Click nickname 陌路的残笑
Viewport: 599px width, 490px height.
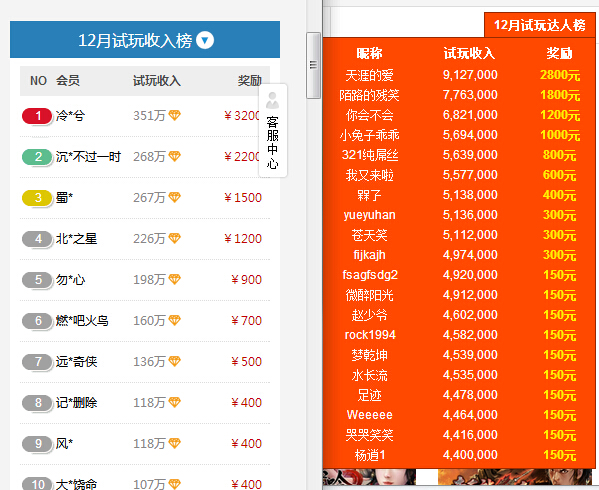tap(369, 95)
